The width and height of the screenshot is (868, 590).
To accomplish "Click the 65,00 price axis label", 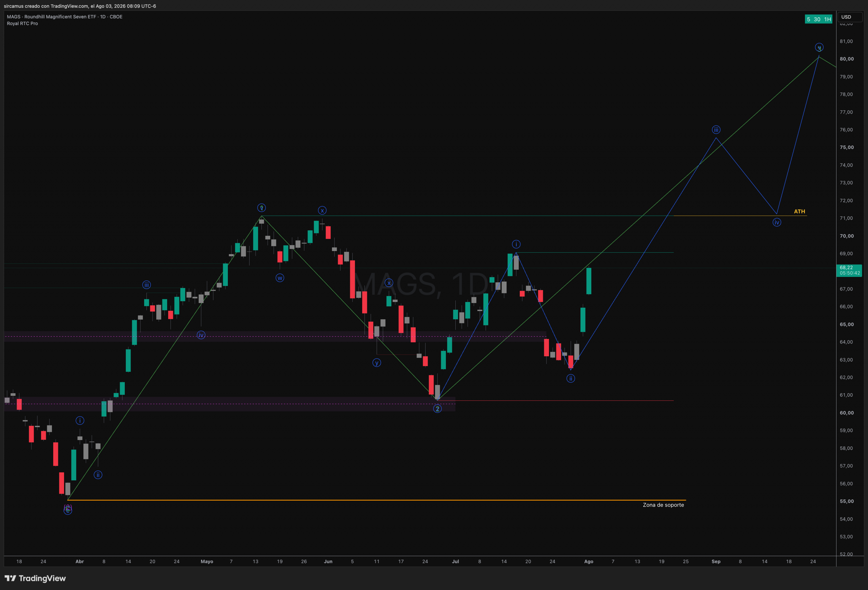I will click(x=847, y=324).
